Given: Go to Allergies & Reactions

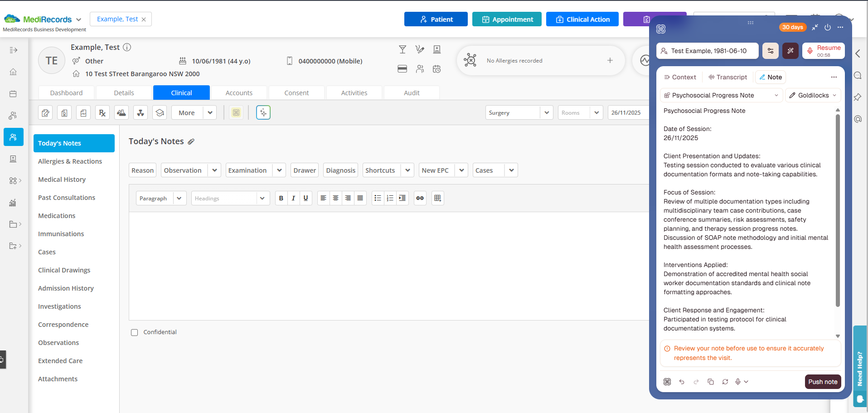Looking at the screenshot, I should 70,161.
